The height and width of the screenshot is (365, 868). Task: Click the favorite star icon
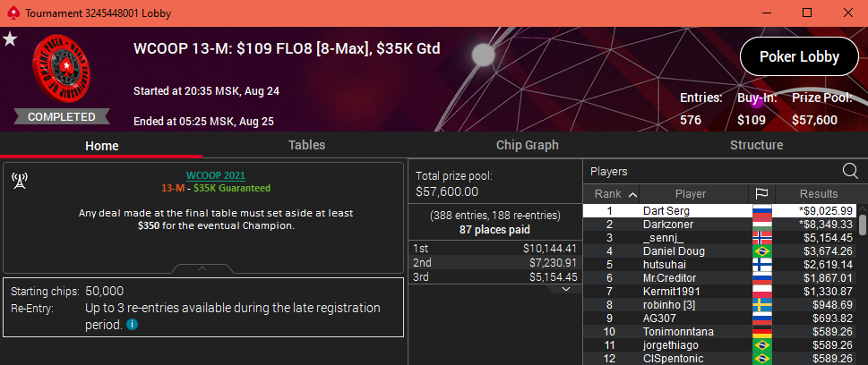point(9,38)
